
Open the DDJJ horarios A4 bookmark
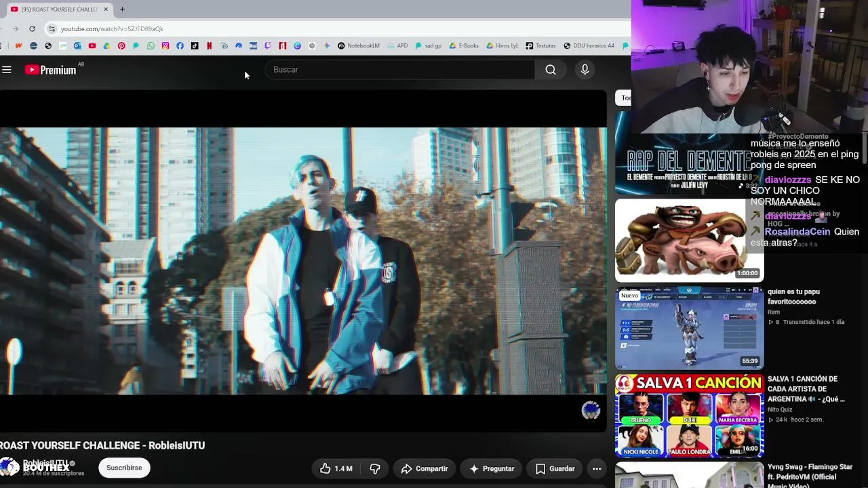[x=589, y=46]
